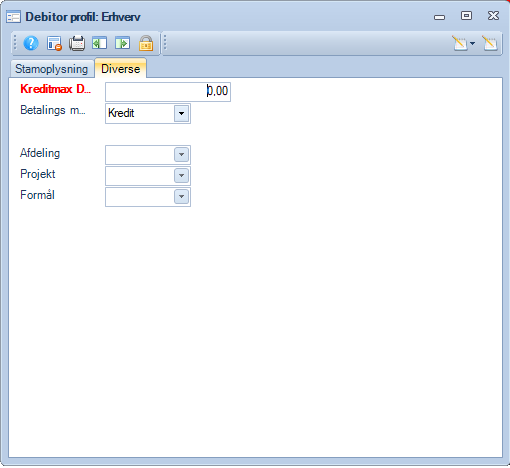Image resolution: width=510 pixels, height=468 pixels.
Task: Go to next record with right green arrow
Action: [122, 43]
